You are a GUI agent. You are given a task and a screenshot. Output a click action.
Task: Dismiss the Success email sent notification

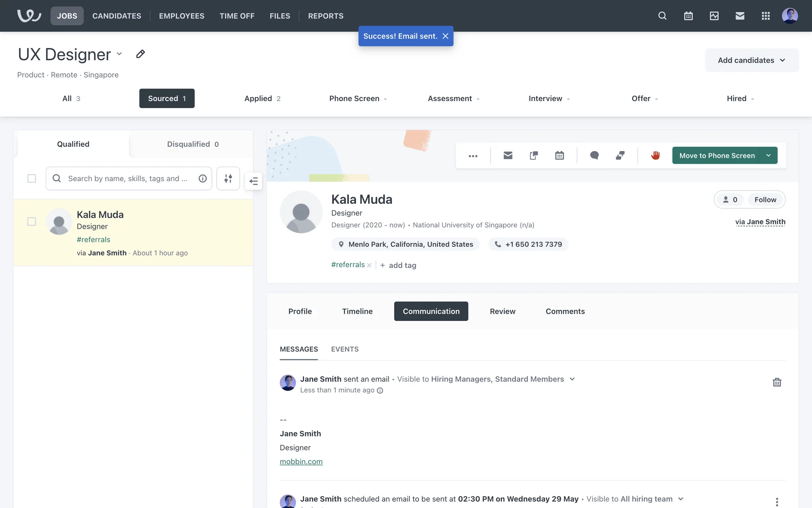pos(445,36)
